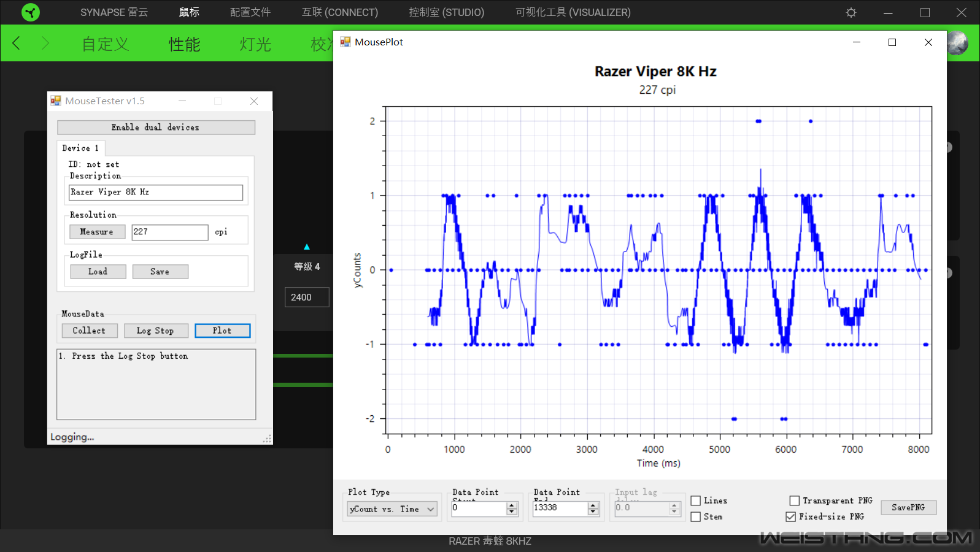This screenshot has width=980, height=552.
Task: Click the instructions log text box
Action: 156,385
